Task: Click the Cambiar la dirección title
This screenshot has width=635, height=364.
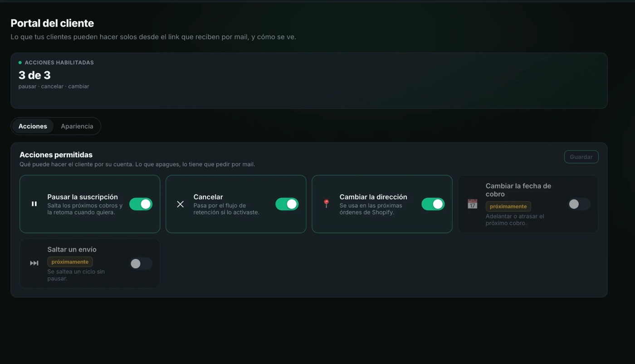Action: (373, 197)
